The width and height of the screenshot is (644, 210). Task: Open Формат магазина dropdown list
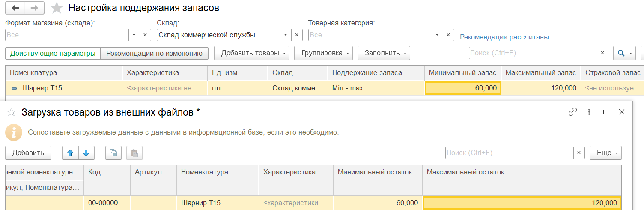click(134, 35)
